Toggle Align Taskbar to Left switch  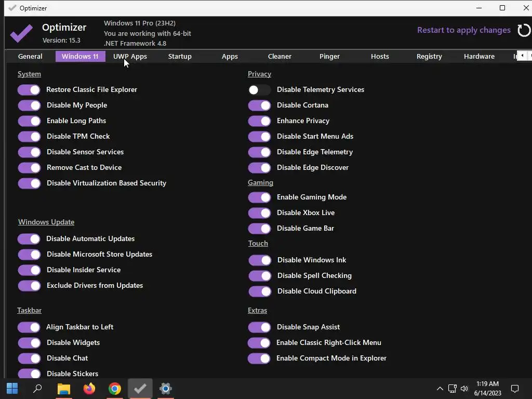click(29, 327)
